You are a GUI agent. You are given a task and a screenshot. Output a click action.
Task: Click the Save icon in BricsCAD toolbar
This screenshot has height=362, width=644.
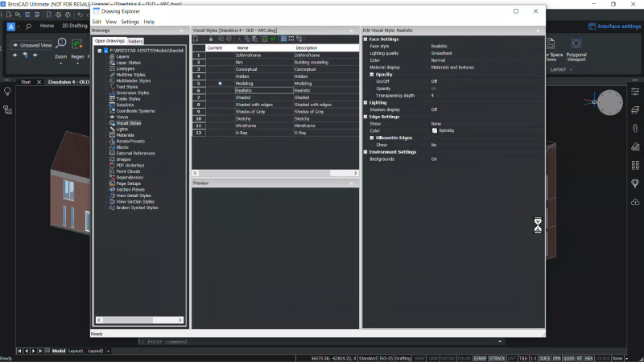(x=27, y=14)
